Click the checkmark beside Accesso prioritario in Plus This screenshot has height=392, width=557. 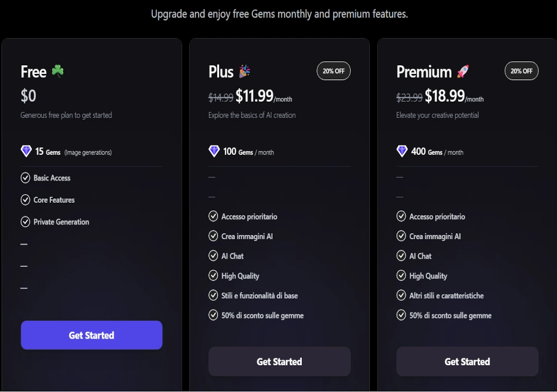pyautogui.click(x=213, y=216)
